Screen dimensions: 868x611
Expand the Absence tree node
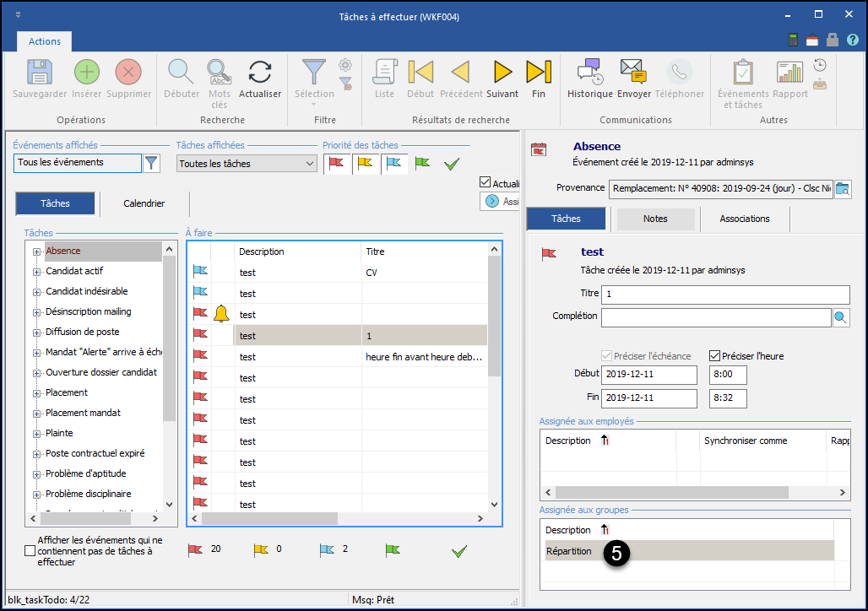coord(36,251)
